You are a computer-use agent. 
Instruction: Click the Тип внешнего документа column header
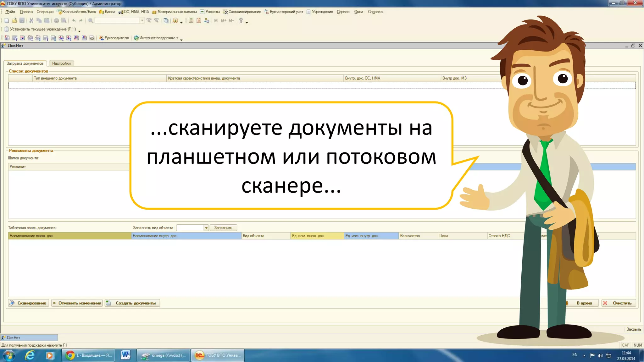pos(99,78)
